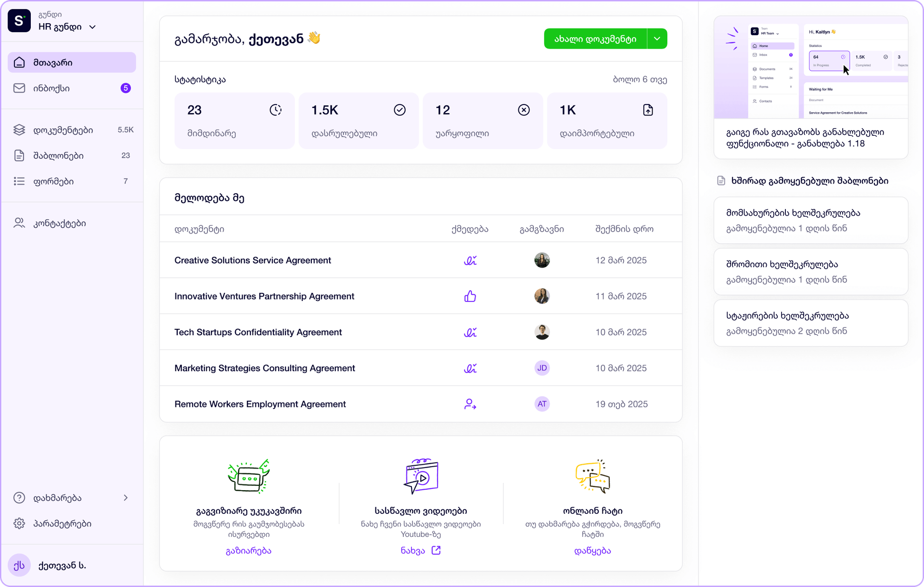
Task: Click the in-progress clock icon in statistics
Action: [x=276, y=110]
